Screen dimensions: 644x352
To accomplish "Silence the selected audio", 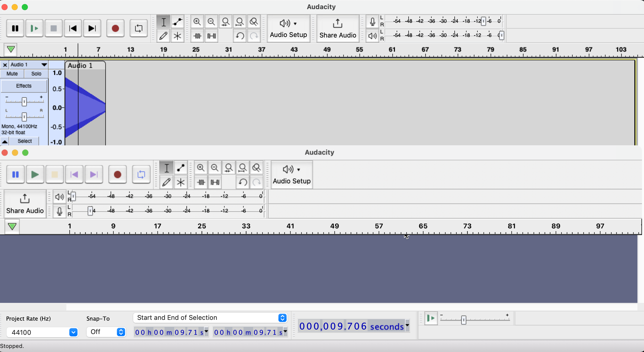I will (211, 36).
